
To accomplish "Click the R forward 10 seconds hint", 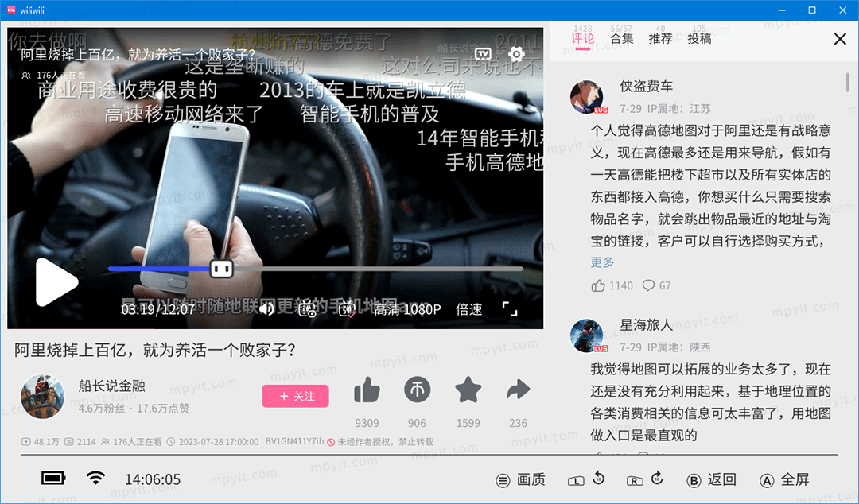I will pos(645,479).
